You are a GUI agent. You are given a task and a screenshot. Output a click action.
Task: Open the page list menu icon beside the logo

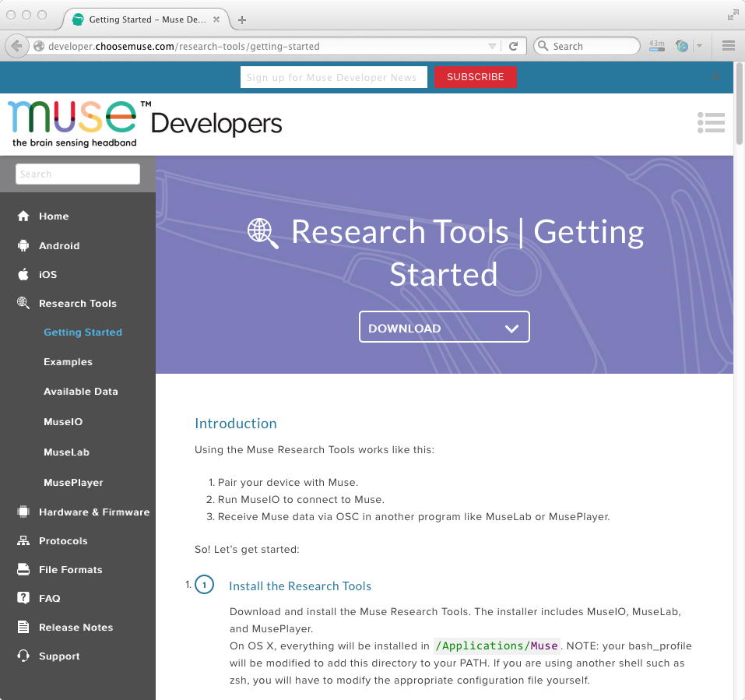(711, 122)
